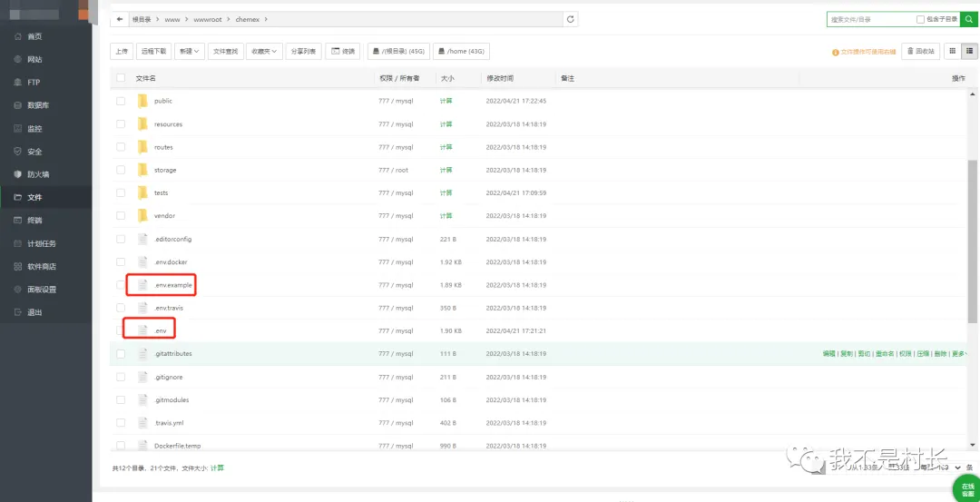Tick the select-all checkbox in header
Image resolution: width=980 pixels, height=502 pixels.
point(121,79)
